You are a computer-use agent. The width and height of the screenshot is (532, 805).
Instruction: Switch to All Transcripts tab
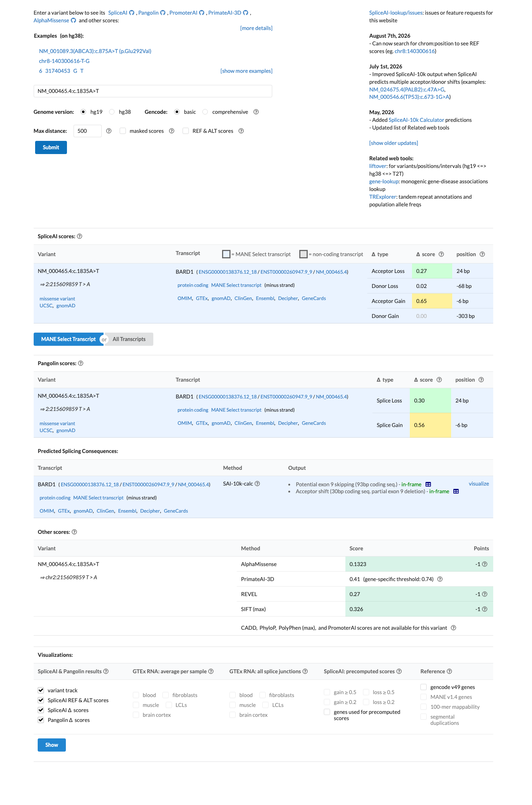click(x=129, y=339)
